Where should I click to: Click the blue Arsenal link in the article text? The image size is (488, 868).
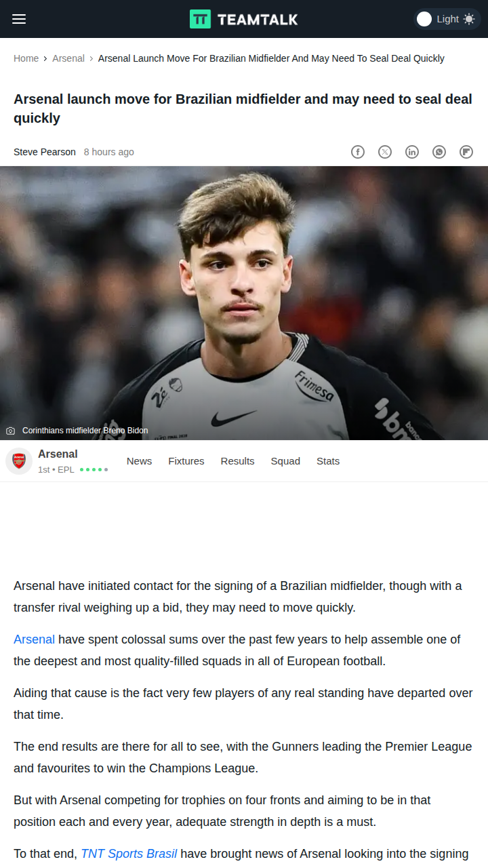34,639
